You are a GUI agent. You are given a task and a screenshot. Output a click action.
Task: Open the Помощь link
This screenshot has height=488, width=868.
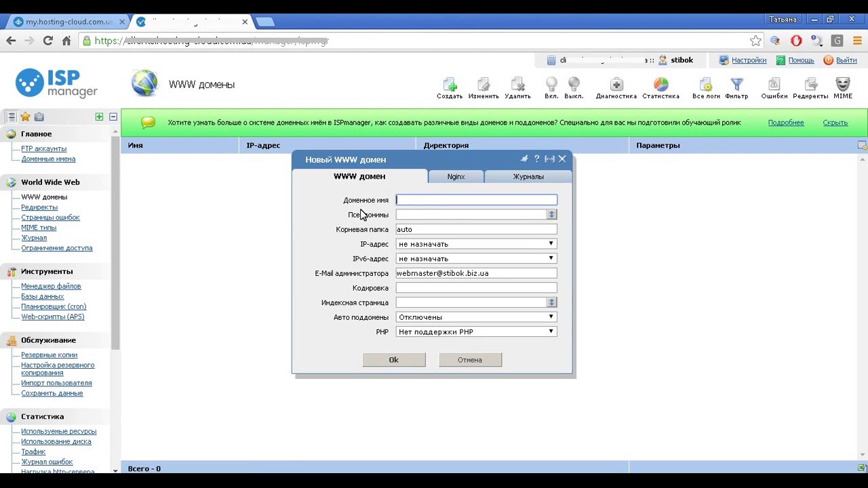click(801, 60)
